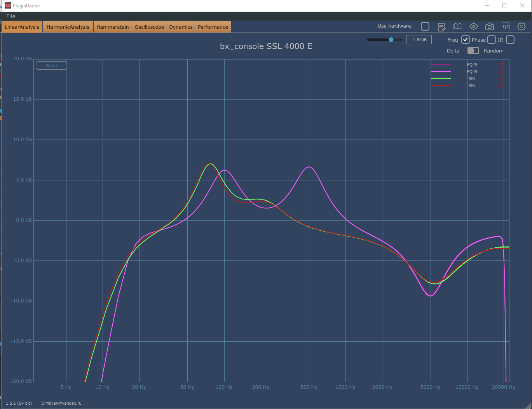Maximize the PluginDoctor window
This screenshot has width=532, height=409.
[x=504, y=5]
